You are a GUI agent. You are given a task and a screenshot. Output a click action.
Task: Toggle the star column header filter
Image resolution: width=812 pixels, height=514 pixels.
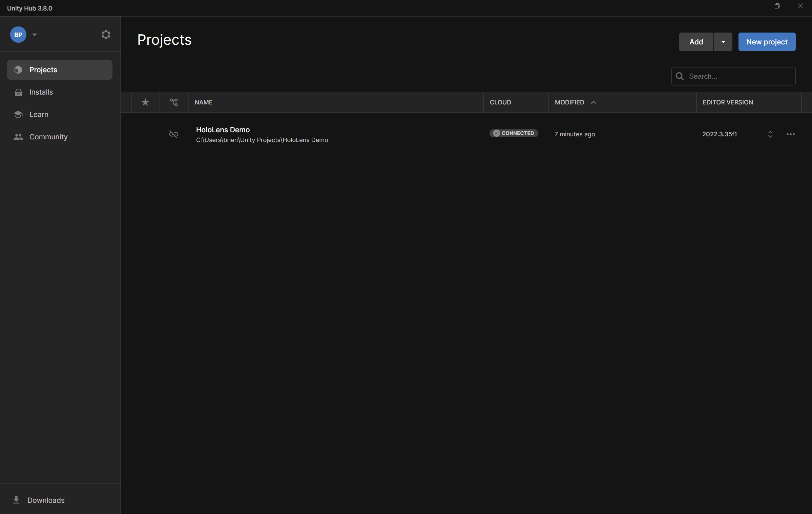145,102
